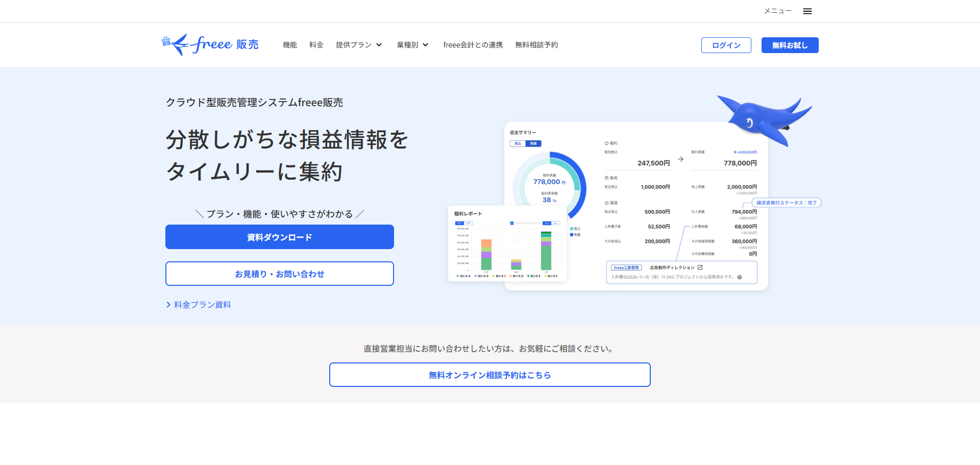
Task: Click the text クラウド型販売管理システムfreee販売
Action: point(254,103)
